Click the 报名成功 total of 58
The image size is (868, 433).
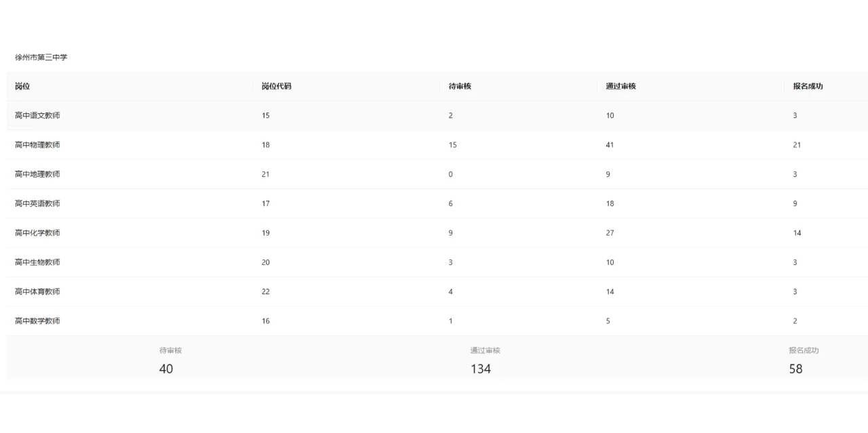coord(795,369)
